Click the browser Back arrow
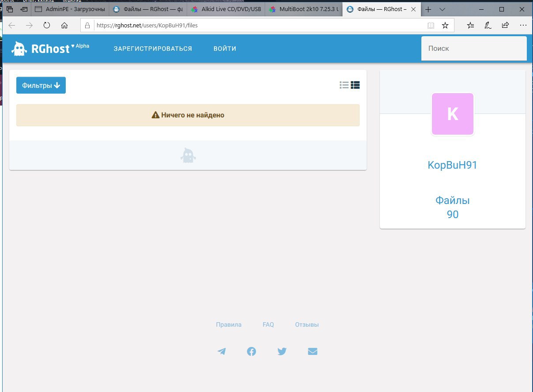 coord(12,26)
